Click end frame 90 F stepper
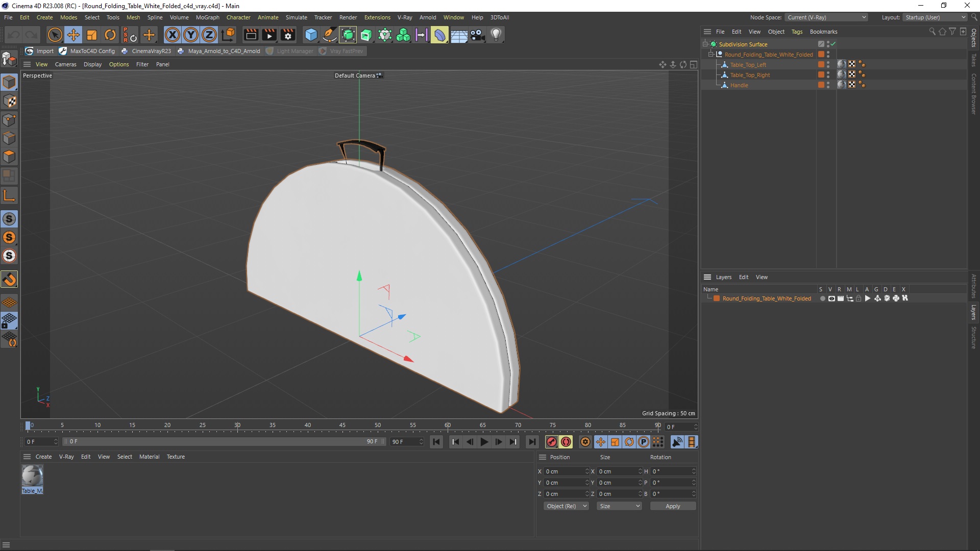This screenshot has width=980, height=551. (421, 442)
